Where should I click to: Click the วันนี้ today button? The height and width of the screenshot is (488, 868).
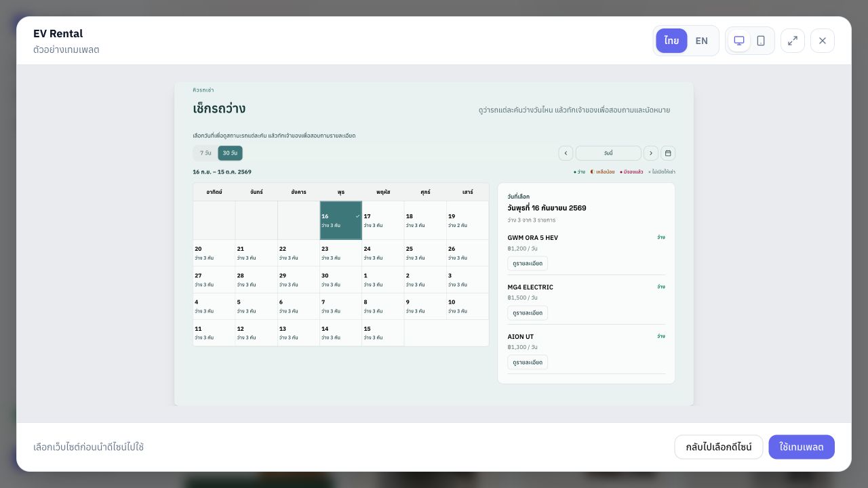pos(608,153)
